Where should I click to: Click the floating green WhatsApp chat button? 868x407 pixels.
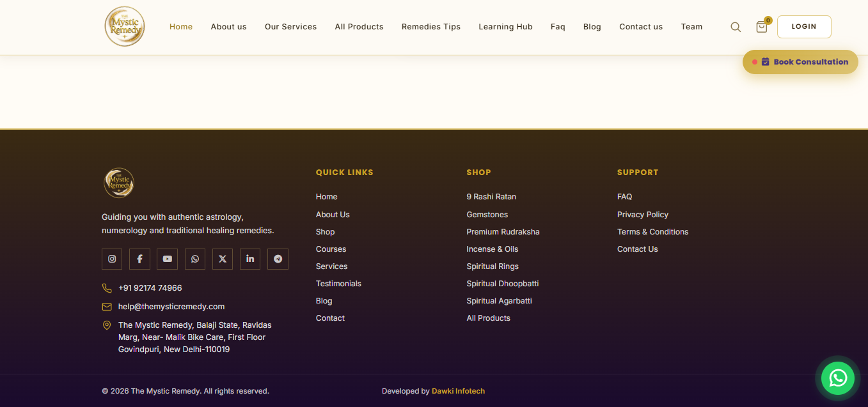coord(838,378)
